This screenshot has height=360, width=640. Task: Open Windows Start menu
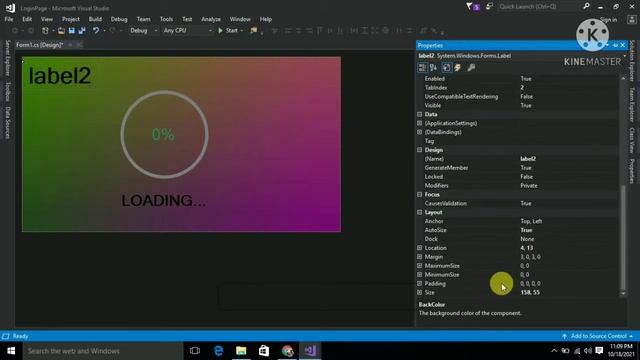point(11,351)
